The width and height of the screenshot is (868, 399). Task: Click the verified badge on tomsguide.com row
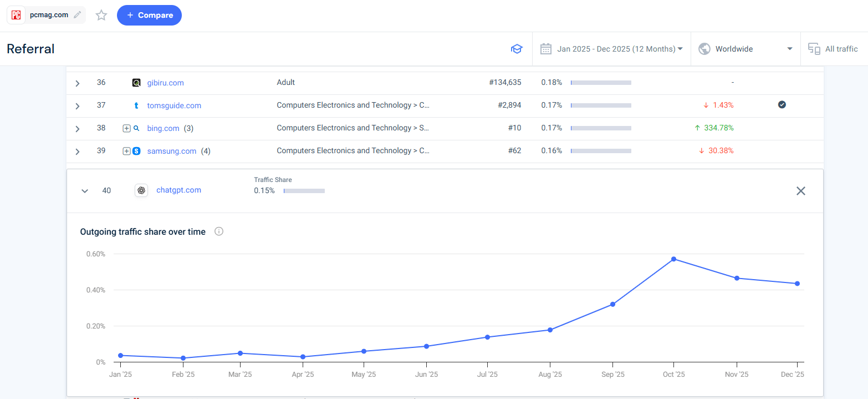(x=782, y=104)
